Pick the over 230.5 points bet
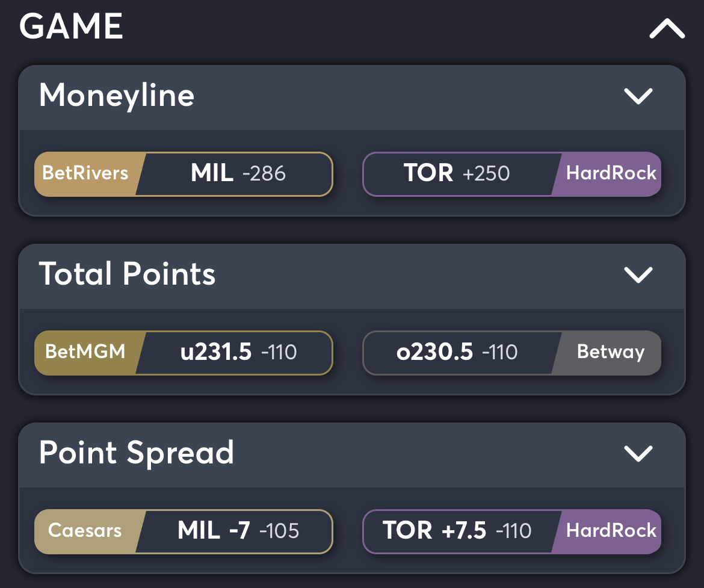Viewport: 704px width, 588px height. (457, 353)
